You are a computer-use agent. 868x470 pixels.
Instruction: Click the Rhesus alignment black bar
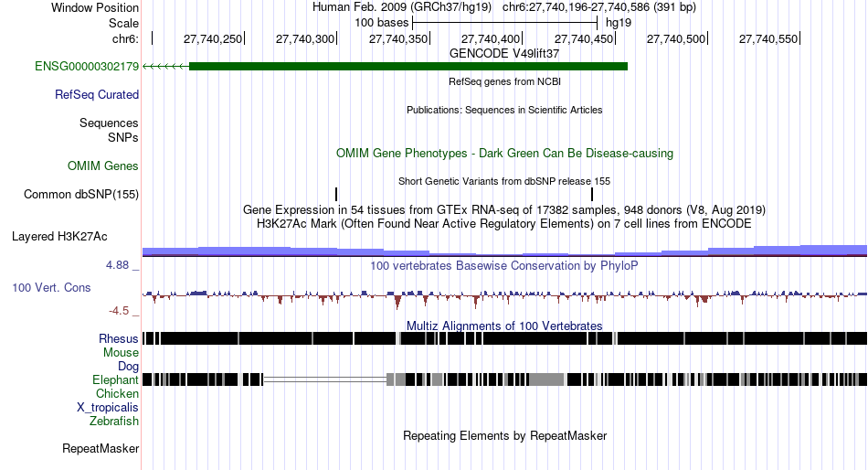coord(504,338)
